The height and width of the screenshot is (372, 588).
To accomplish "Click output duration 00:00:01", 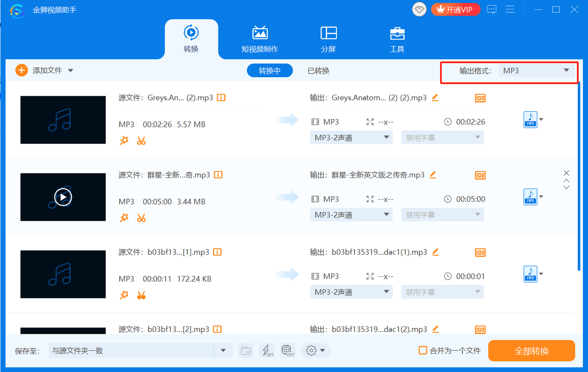I will click(470, 276).
